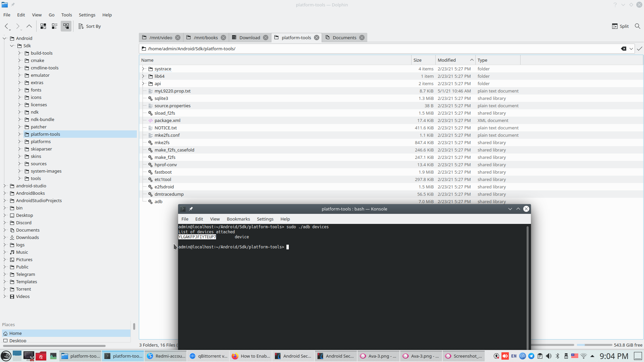Switch to Compact view mode

[x=55, y=26]
